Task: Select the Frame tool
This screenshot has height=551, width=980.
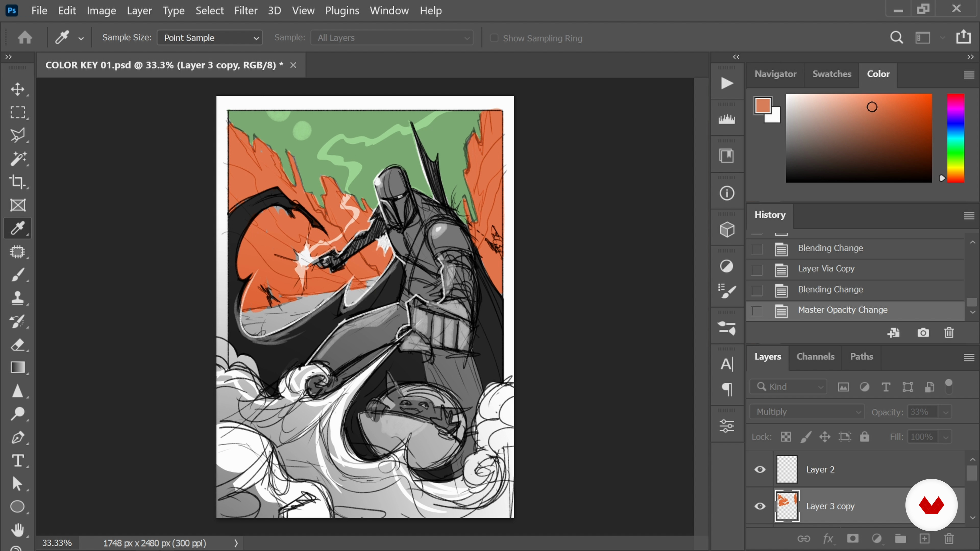Action: point(18,205)
